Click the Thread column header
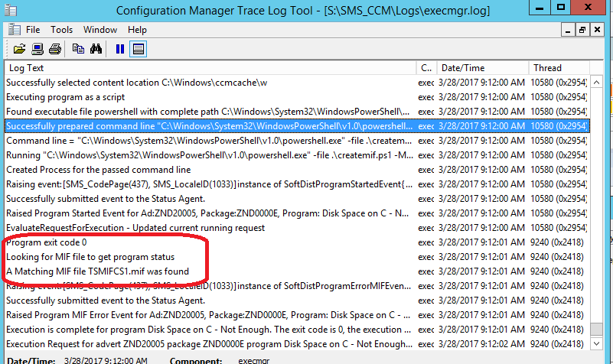 pyautogui.click(x=559, y=68)
